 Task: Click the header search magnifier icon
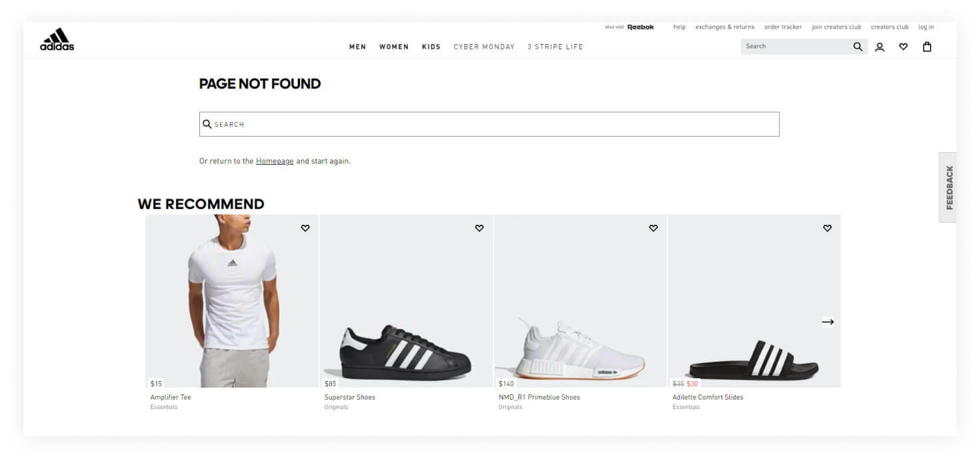point(857,47)
